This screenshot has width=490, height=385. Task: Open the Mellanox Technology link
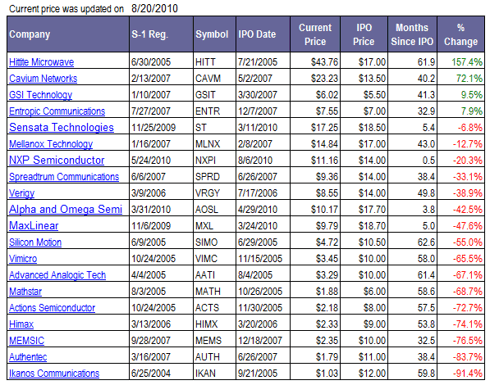coord(51,144)
